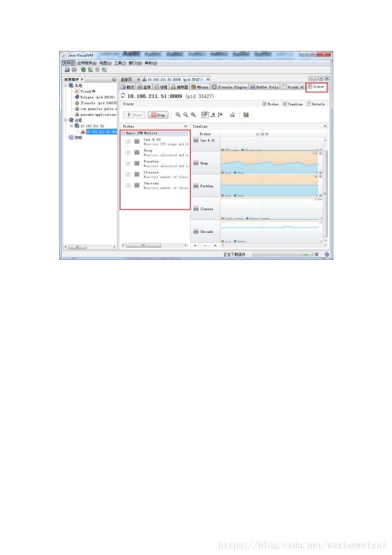Viewport: 392px width, 555px height.
Task: Toggle the PermGen probe checkbox
Action: 128,164
